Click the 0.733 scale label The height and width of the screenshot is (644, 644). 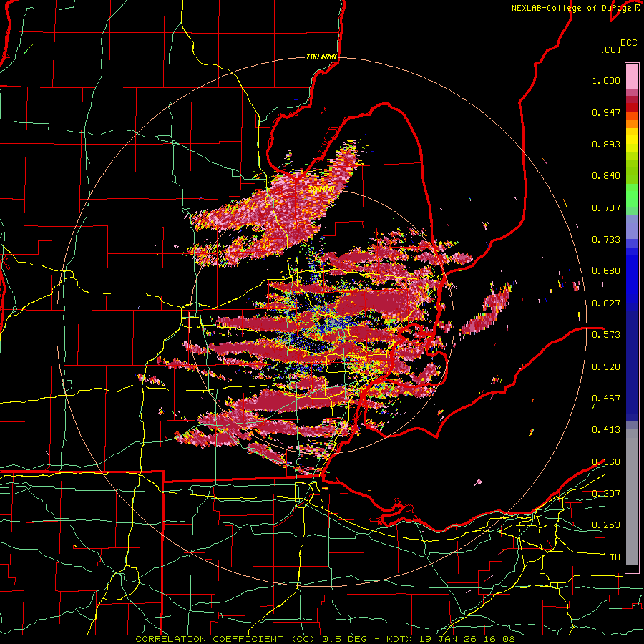606,240
